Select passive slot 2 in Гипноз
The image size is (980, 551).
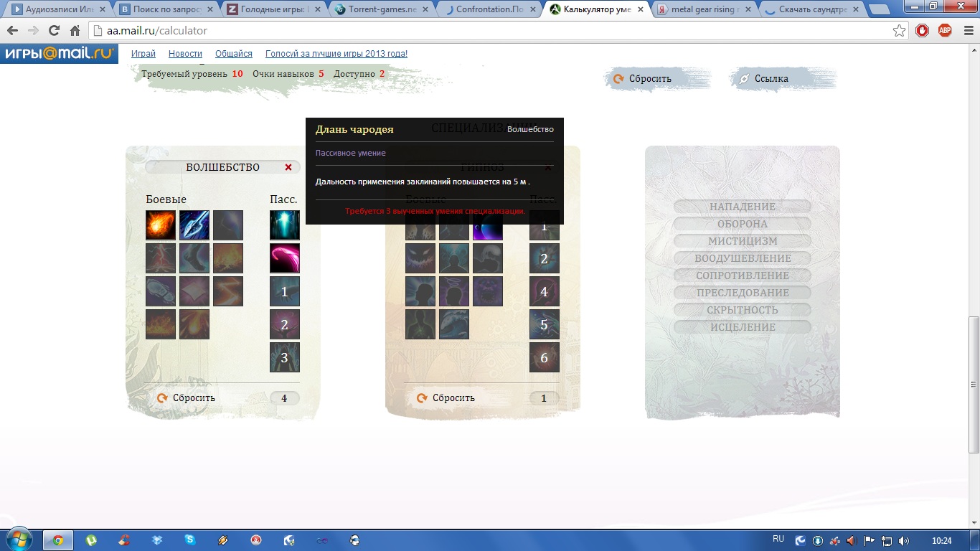click(545, 258)
